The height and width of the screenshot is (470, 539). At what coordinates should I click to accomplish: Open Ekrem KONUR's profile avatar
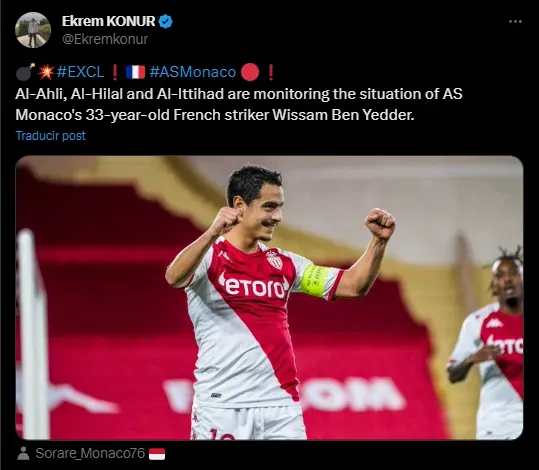click(x=33, y=30)
